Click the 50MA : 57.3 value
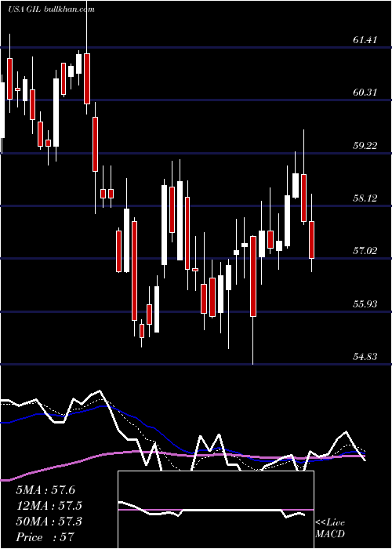Image resolution: width=392 pixels, height=549 pixels. (49, 522)
